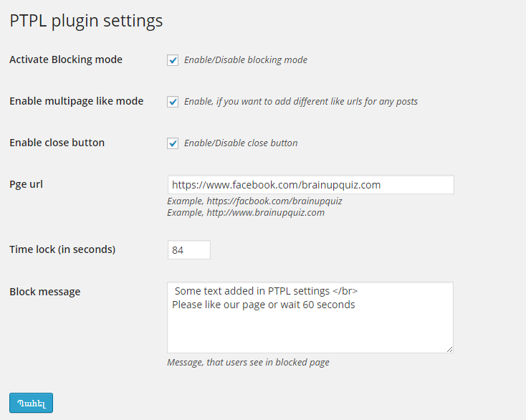The image size is (526, 420).
Task: Click the PTPL plugin settings heading
Action: point(86,21)
